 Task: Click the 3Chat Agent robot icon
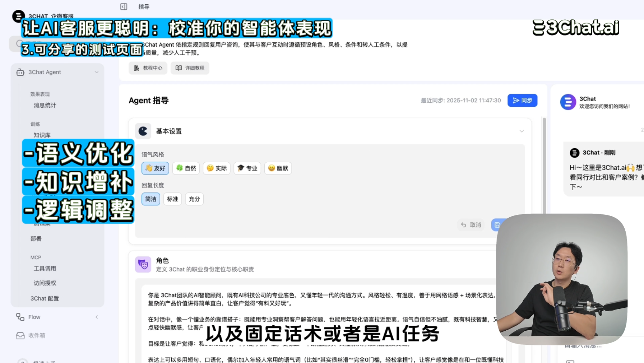[20, 72]
